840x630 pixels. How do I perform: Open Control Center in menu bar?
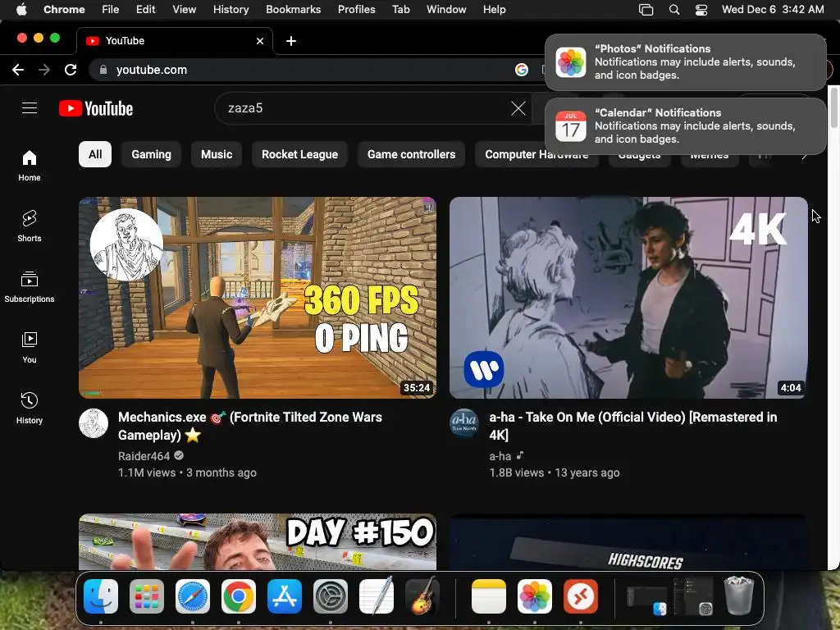click(x=701, y=10)
